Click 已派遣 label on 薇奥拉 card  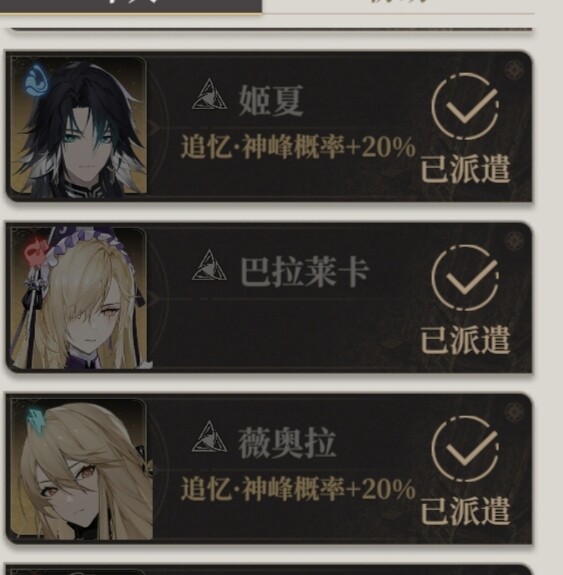click(465, 511)
